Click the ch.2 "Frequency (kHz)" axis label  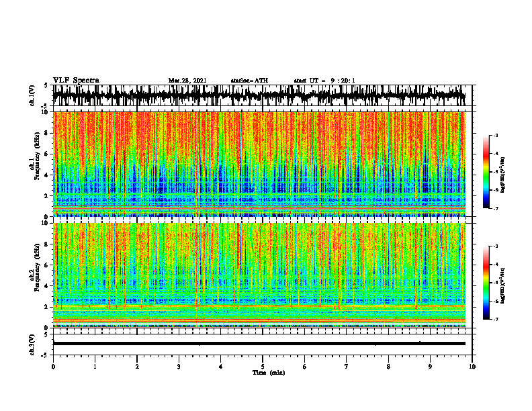(37, 267)
